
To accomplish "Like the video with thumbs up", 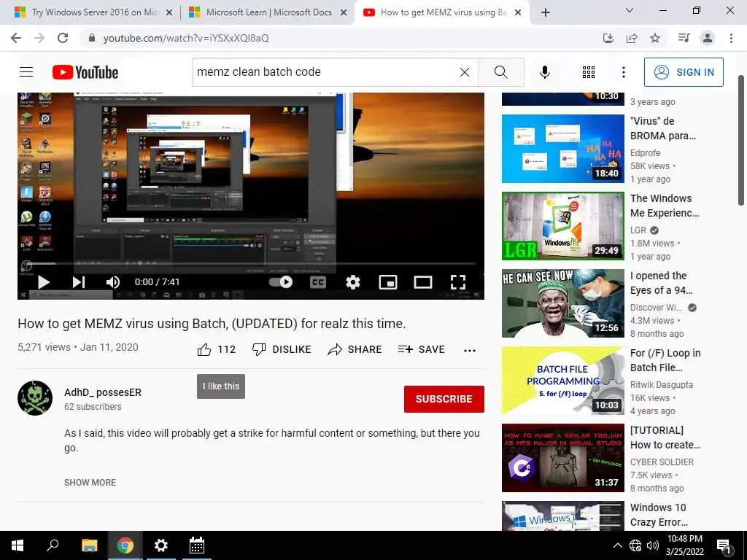I will click(216, 349).
